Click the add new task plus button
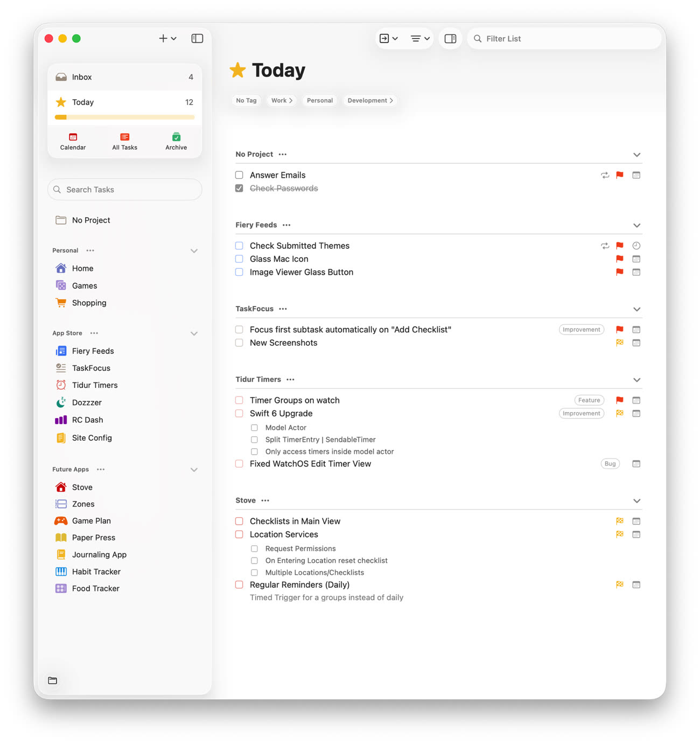700x744 pixels. point(163,38)
